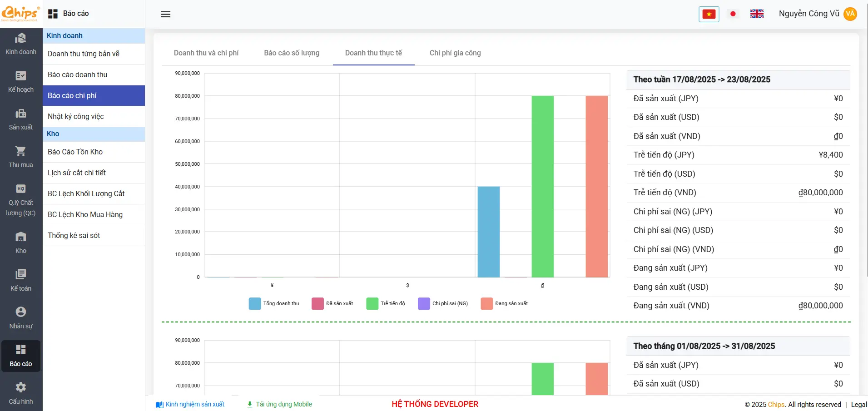
Task: Click the Theo tháng 01/08/2025 -> 31/08/2025 heading
Action: (704, 346)
